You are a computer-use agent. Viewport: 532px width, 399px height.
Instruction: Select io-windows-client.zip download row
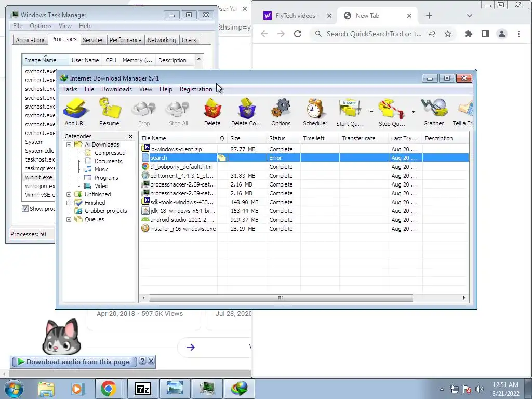304,149
